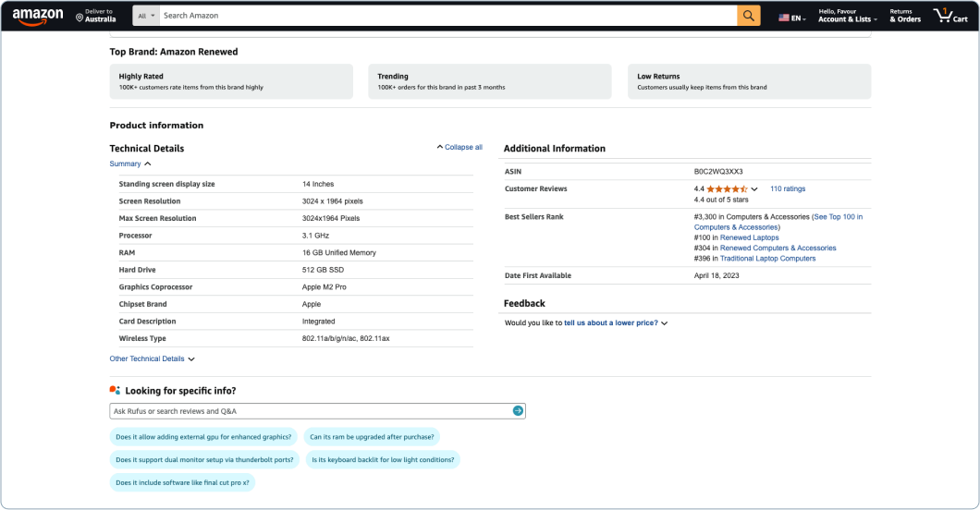
Task: Click the 3.1 GHz processor value
Action: [315, 236]
